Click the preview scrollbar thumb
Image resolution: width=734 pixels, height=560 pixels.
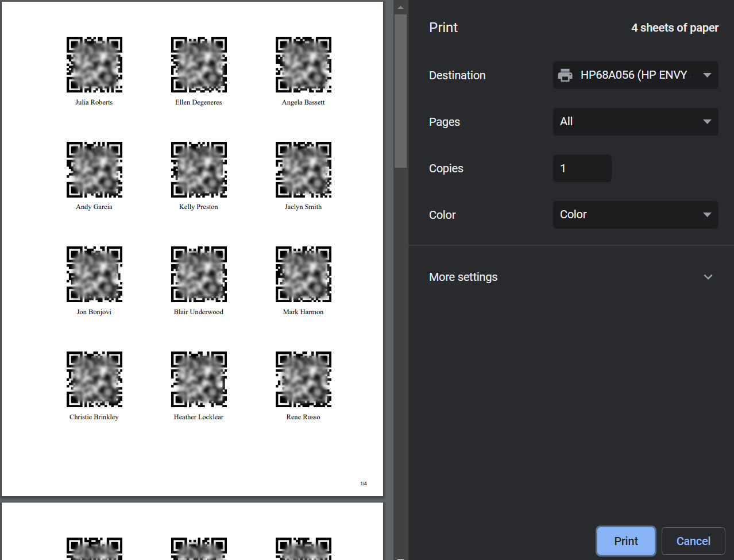pos(400,91)
